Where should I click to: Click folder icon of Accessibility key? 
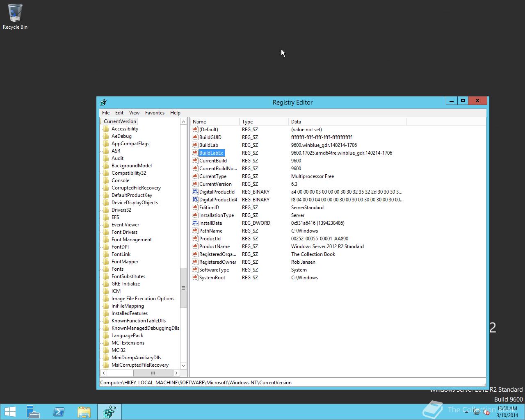(x=106, y=129)
